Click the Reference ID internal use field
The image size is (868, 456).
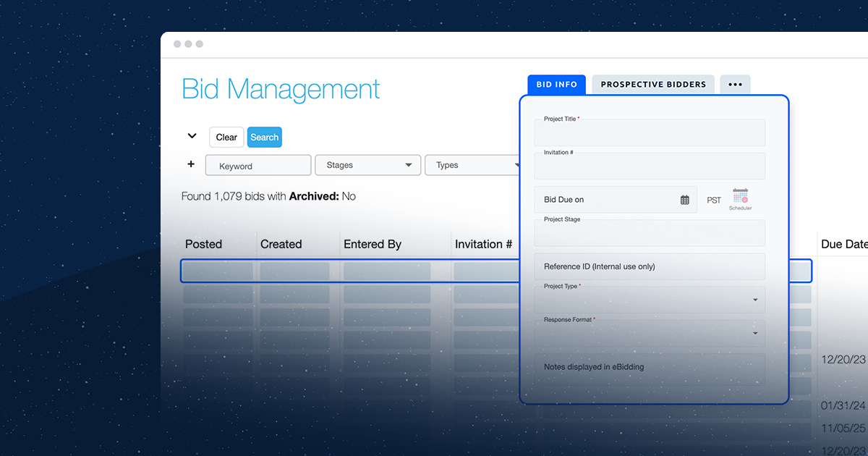(649, 266)
